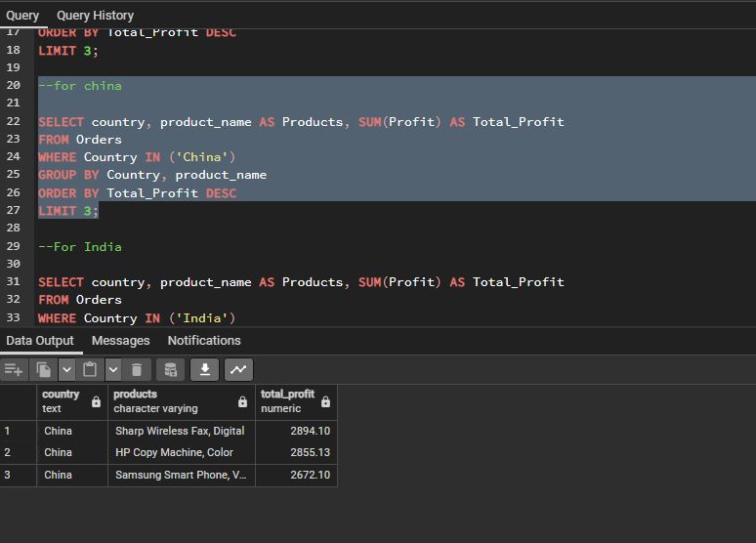756x543 pixels.
Task: Click line number 20 in the gutter
Action: click(14, 85)
